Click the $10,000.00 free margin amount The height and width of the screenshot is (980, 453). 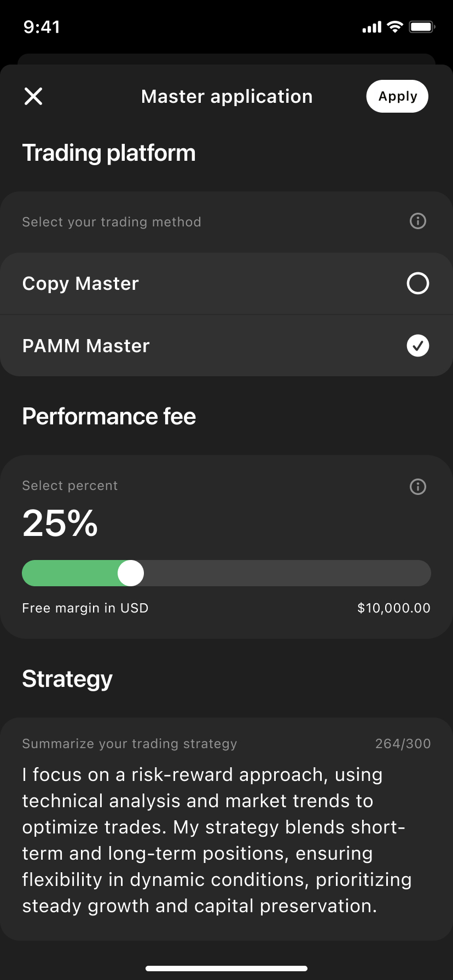coord(393,608)
